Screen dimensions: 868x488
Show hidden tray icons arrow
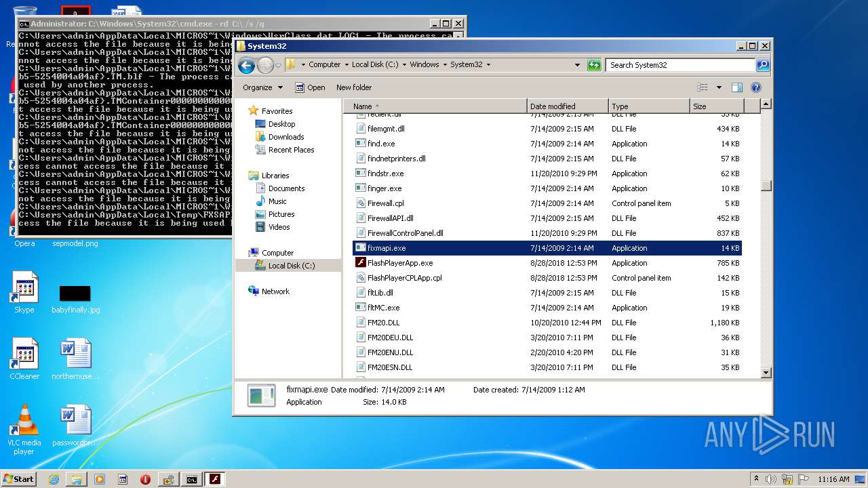click(x=756, y=479)
